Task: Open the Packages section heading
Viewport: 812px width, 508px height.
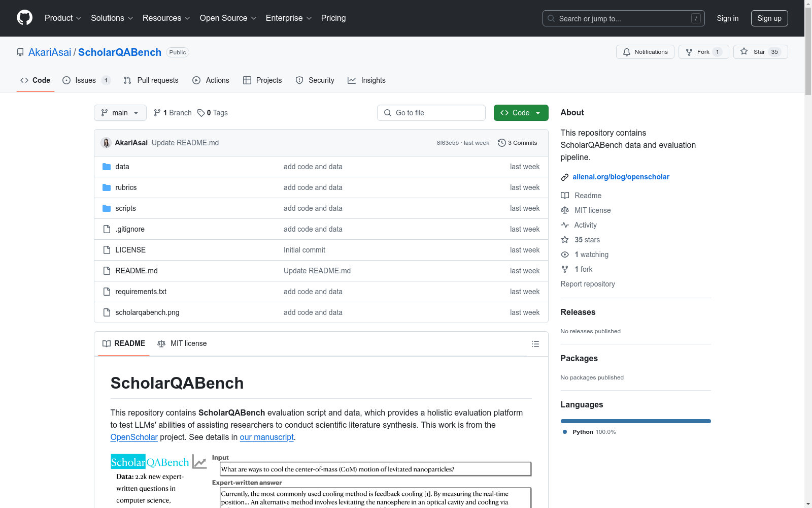Action: click(579, 358)
